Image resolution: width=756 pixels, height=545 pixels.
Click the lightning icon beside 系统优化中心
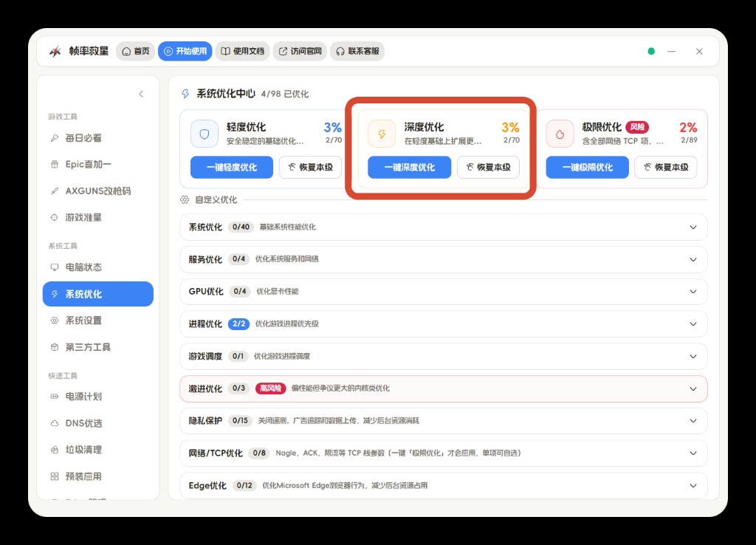pos(185,94)
